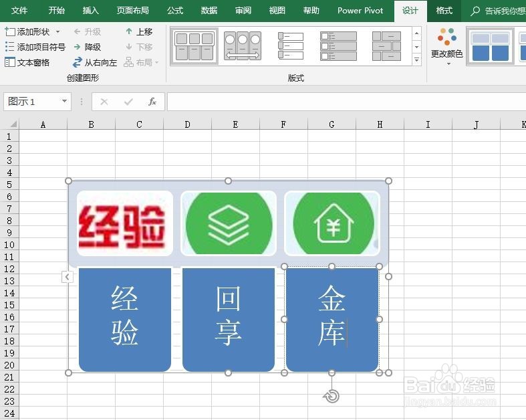Click Promote (升级) button
The image size is (526, 420).
coord(87,31)
